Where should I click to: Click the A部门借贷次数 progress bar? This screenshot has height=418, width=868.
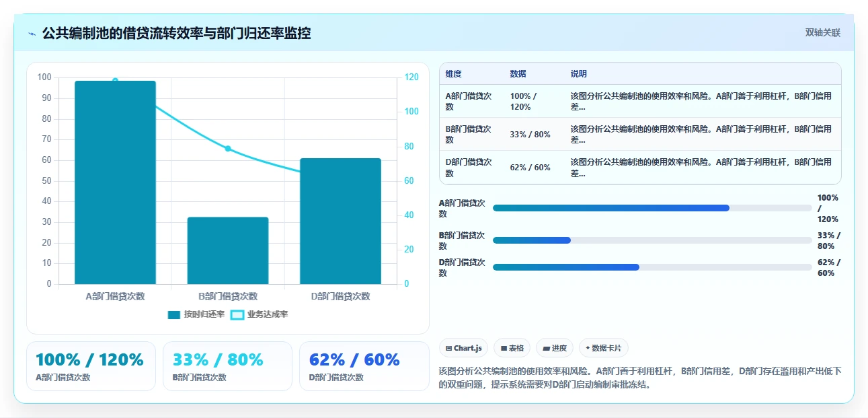tap(652, 208)
